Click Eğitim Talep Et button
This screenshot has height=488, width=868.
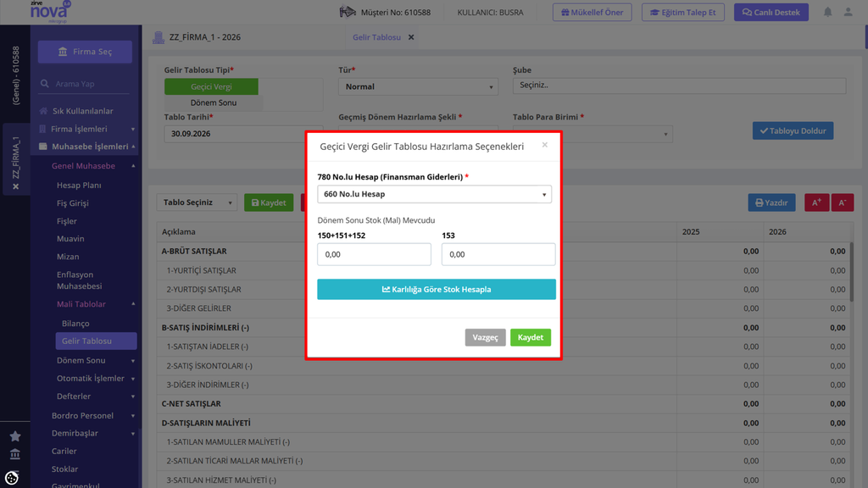pyautogui.click(x=682, y=12)
